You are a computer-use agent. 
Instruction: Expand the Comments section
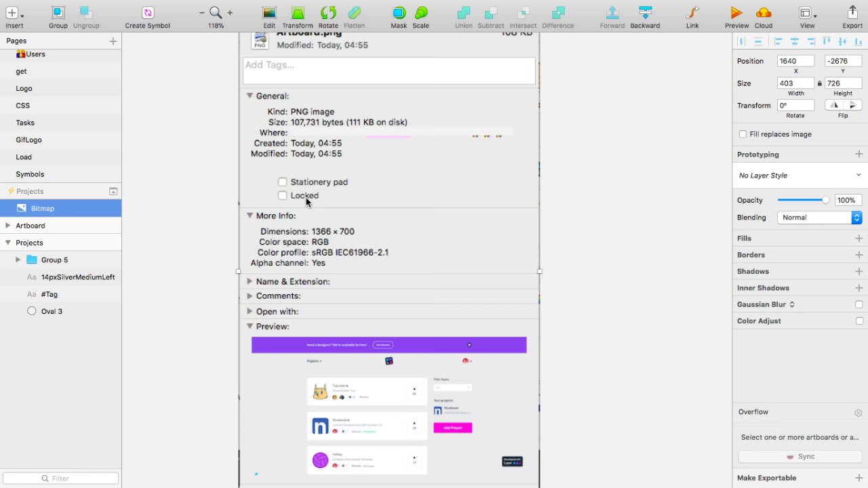click(250, 296)
